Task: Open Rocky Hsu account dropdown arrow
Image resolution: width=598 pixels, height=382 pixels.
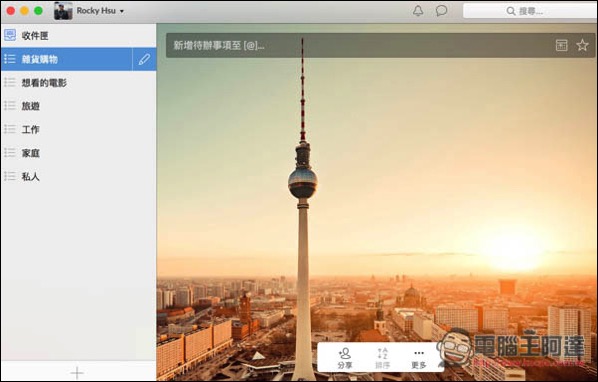Action: pyautogui.click(x=122, y=11)
